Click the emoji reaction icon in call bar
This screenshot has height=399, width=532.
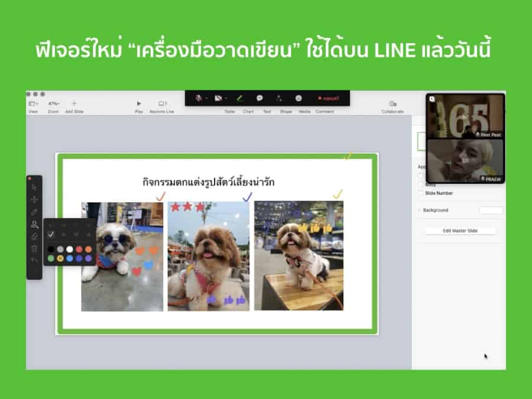(299, 98)
